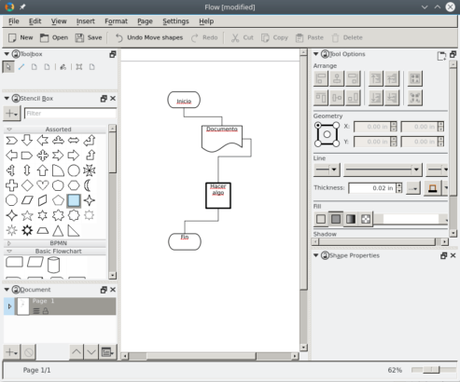Collapse the Shape Properties panel
The height and width of the screenshot is (382, 460).
pos(316,255)
